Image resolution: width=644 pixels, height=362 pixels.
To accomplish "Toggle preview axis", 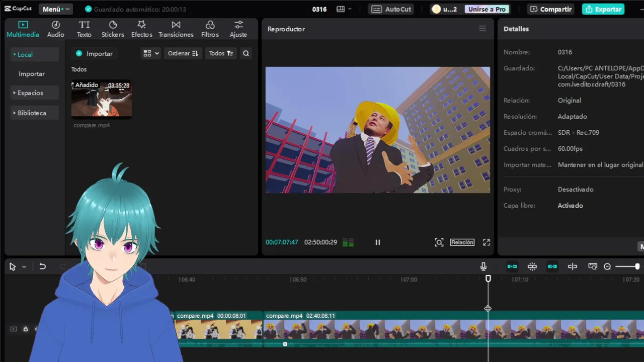I will click(x=573, y=266).
